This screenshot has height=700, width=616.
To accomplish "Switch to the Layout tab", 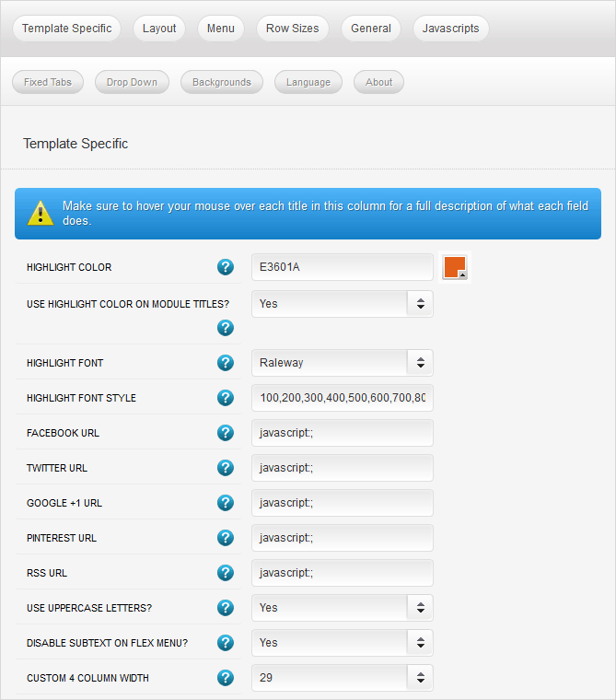I will point(159,29).
